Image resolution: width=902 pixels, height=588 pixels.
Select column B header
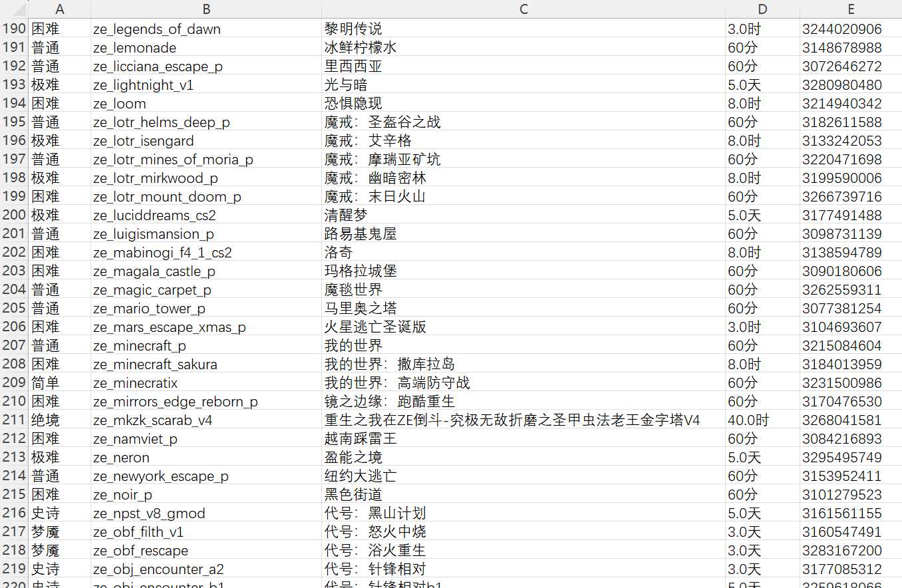coord(206,9)
